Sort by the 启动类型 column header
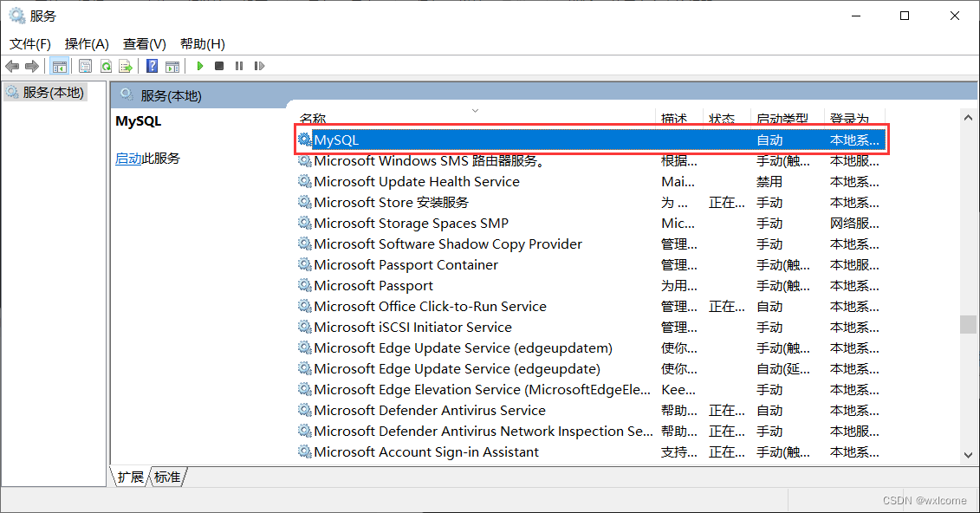Image resolution: width=980 pixels, height=513 pixels. [x=788, y=118]
